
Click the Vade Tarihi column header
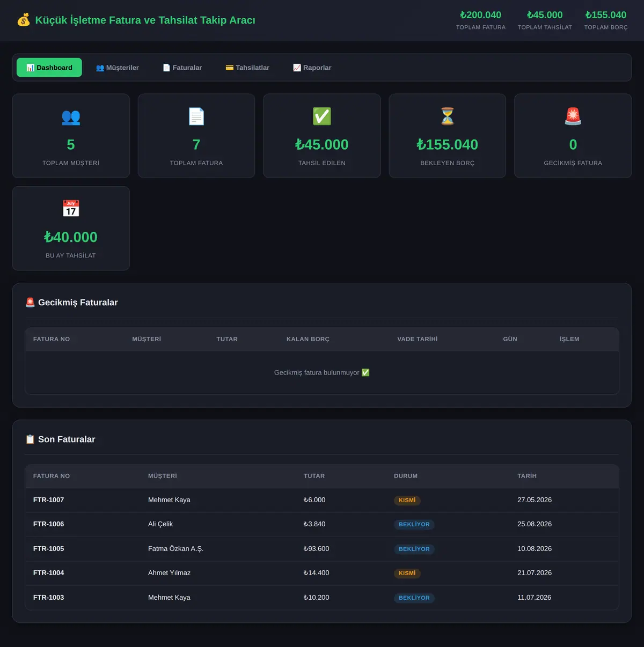point(418,339)
